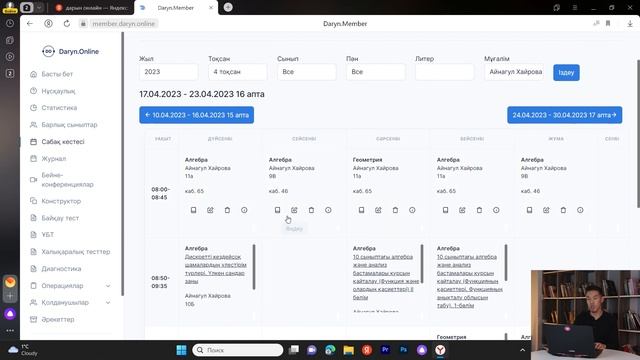Open Статистика in sidebar

[x=59, y=108]
